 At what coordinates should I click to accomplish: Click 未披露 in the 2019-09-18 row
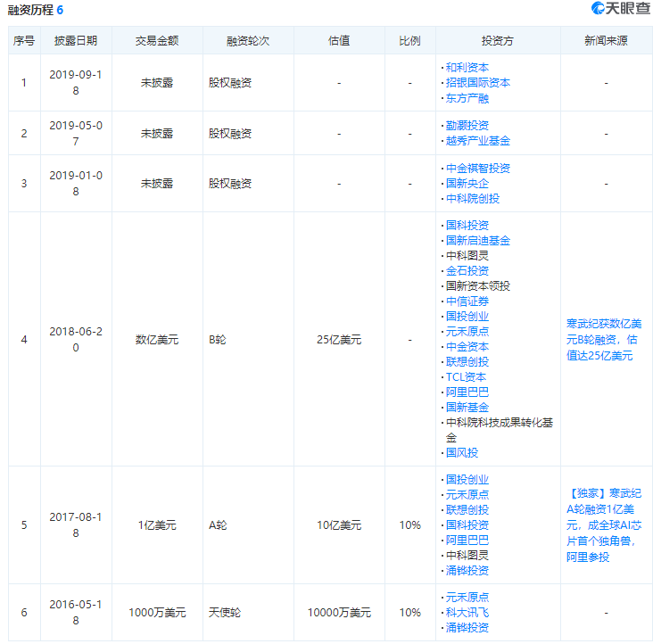tap(157, 82)
